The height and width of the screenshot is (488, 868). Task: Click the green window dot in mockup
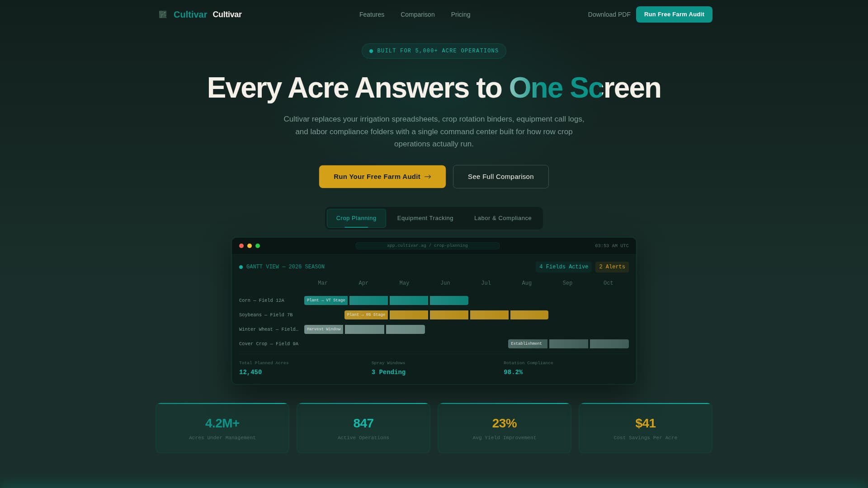click(258, 246)
